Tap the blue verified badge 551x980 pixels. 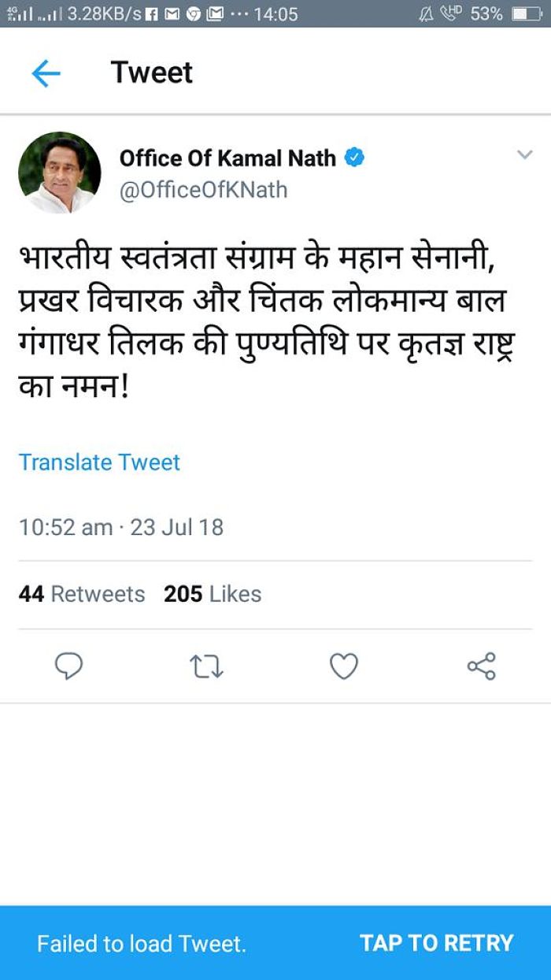355,158
